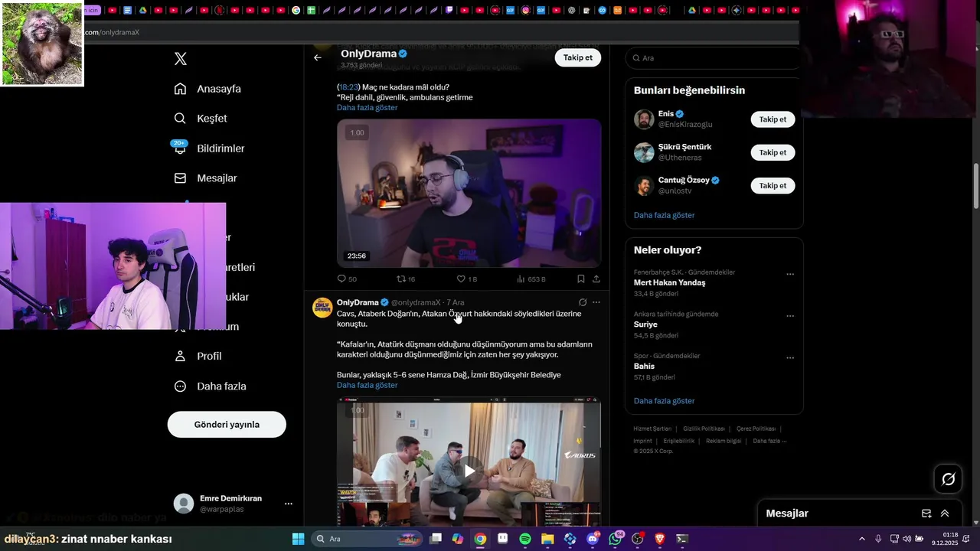Show more trends under Neler oluyor
Viewport: 980px width, 551px height.
664,401
